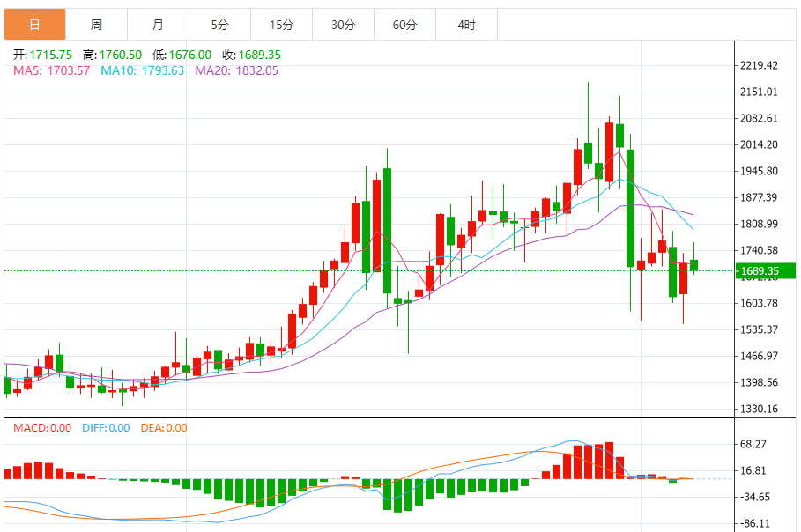Click the MA5 1703.57 indicator label
801x532 pixels.
point(51,70)
